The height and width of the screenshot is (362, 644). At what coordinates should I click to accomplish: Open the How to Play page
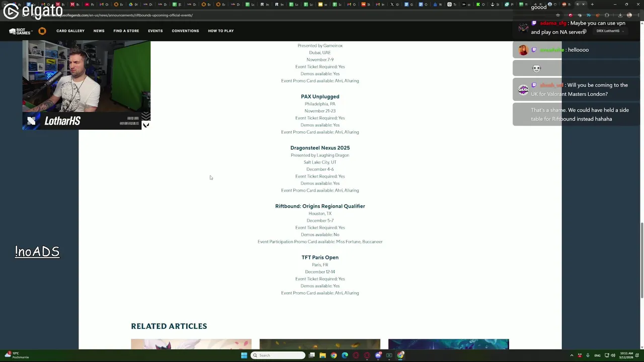click(221, 31)
